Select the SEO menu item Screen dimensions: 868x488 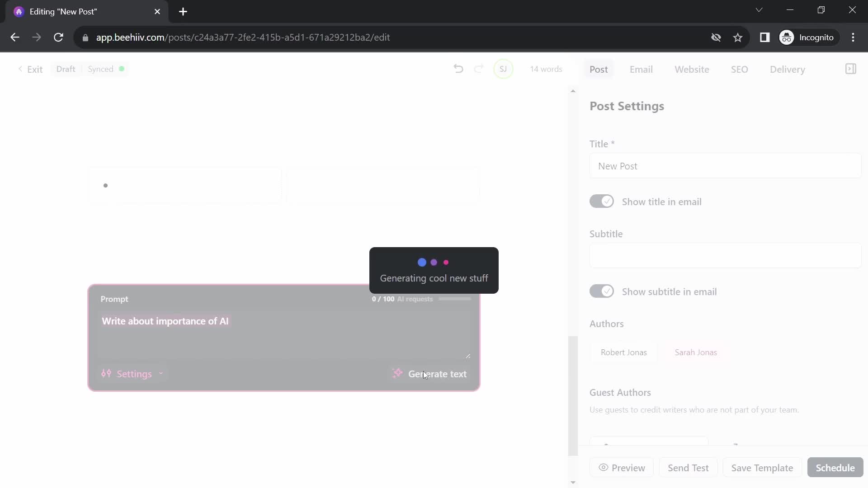click(x=739, y=69)
